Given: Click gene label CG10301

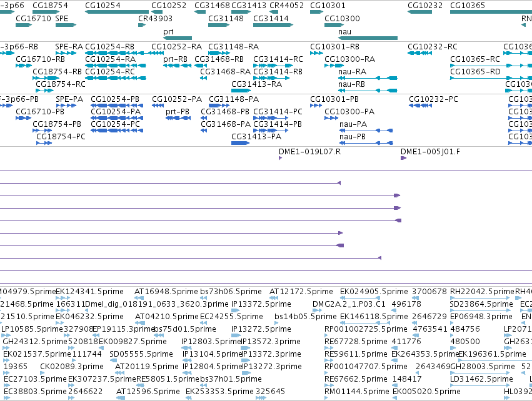Looking at the screenshot, I should (328, 6).
